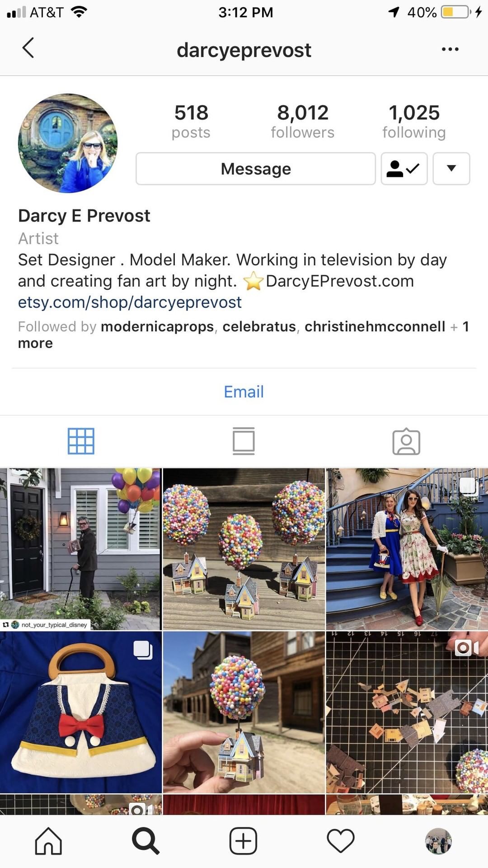Switch to single-column list view tab
The height and width of the screenshot is (868, 488).
(244, 441)
